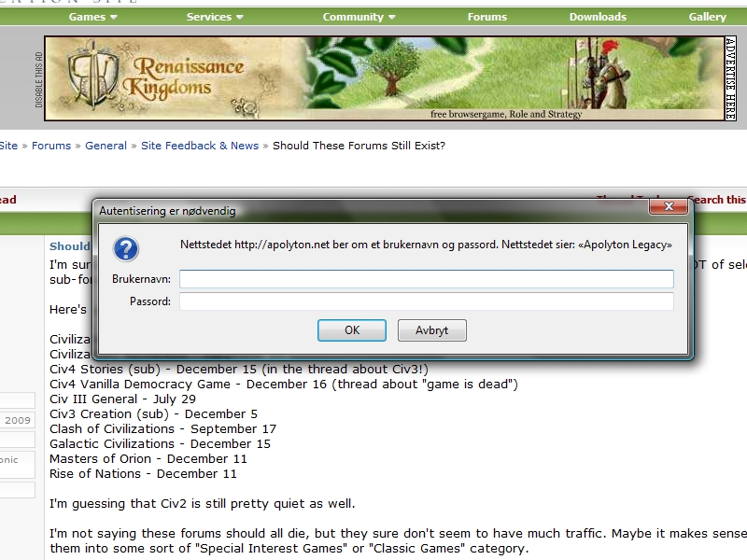The height and width of the screenshot is (560, 747).
Task: Click into the Passord password field
Action: [x=426, y=301]
